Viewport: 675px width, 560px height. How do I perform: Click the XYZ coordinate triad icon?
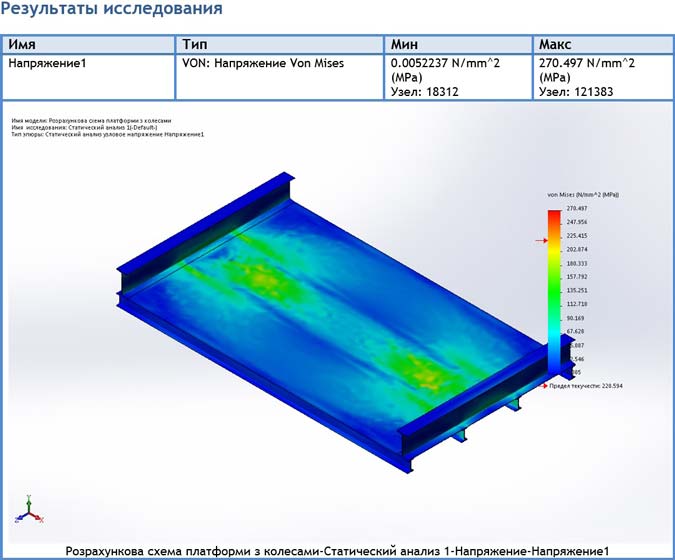(x=29, y=510)
